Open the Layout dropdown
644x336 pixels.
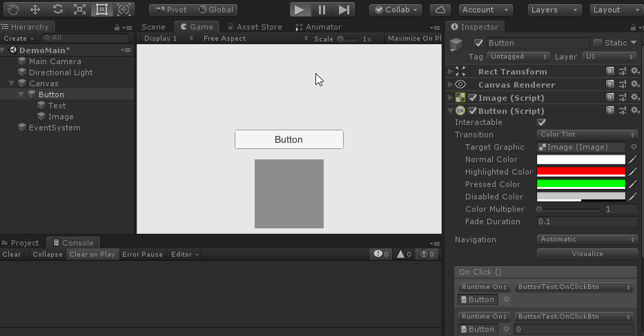coord(616,10)
